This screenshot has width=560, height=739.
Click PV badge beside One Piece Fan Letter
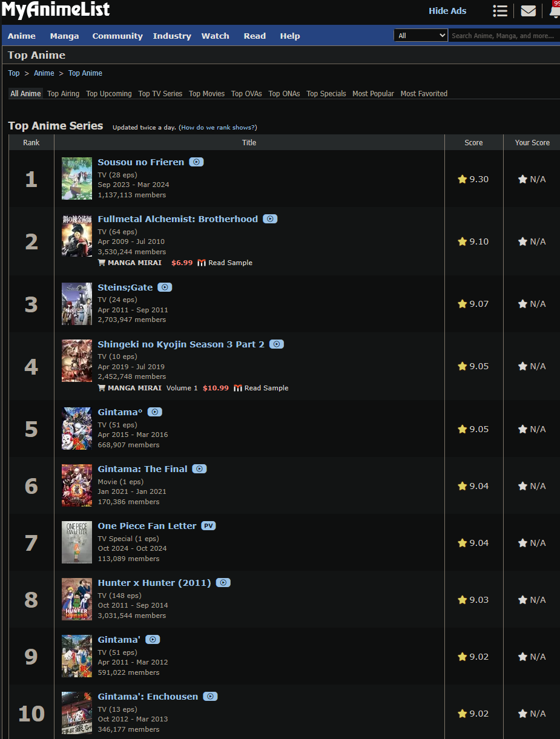coord(208,526)
